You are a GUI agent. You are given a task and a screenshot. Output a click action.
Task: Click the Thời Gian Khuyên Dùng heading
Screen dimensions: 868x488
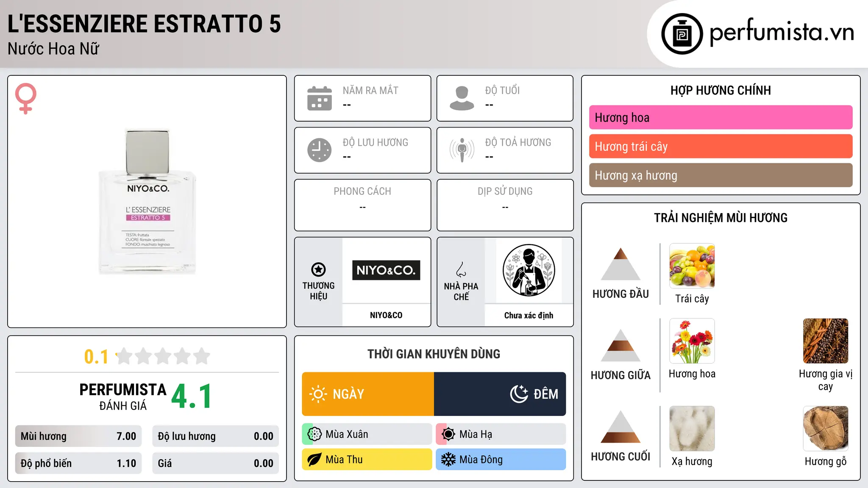click(x=434, y=354)
